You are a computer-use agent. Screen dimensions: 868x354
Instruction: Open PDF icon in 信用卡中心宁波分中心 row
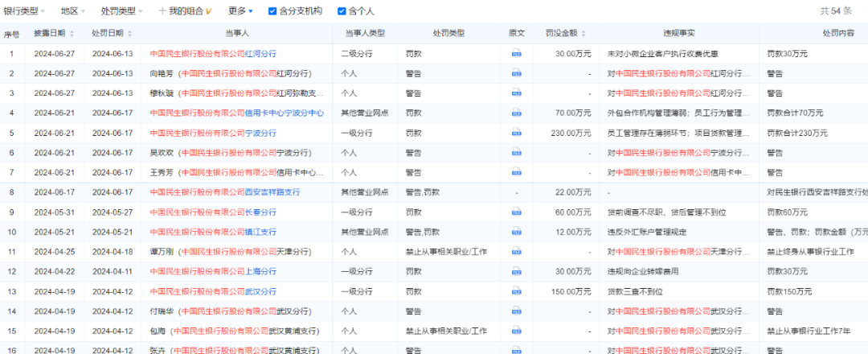517,113
